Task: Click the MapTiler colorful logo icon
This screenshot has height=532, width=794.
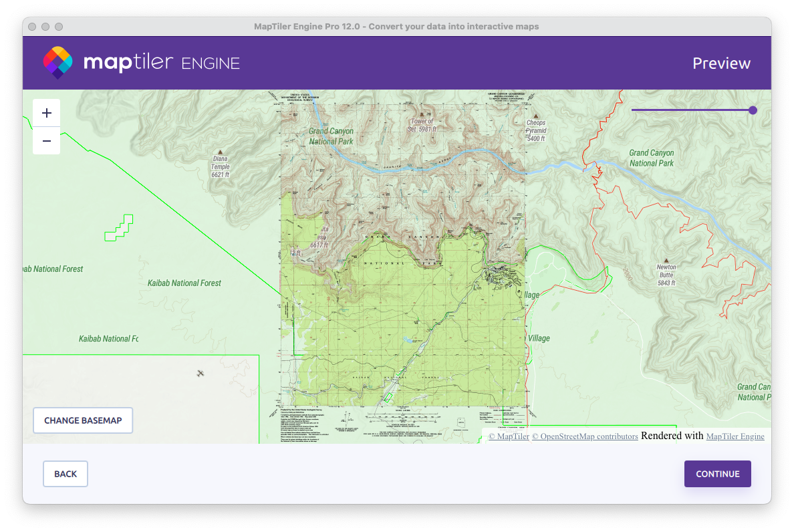Action: (58, 63)
